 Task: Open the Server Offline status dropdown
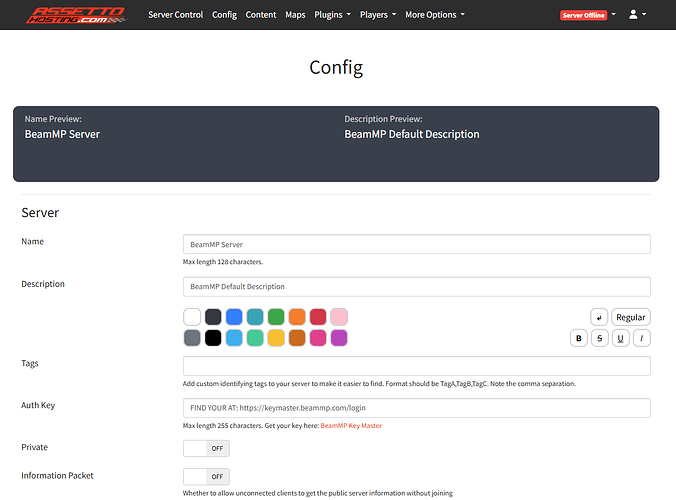[588, 15]
